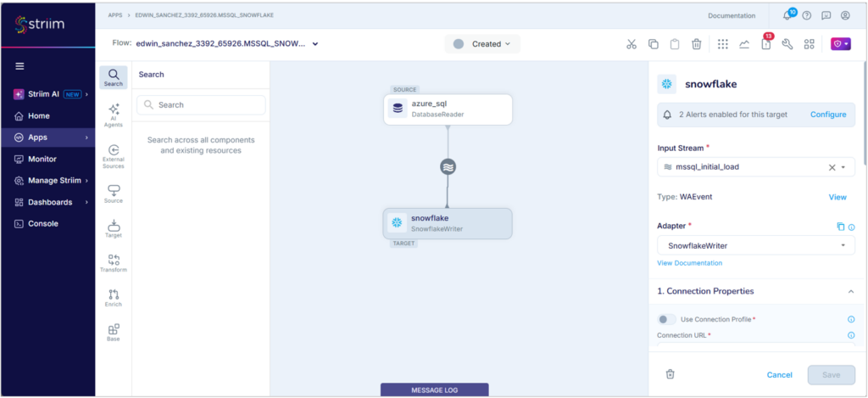Click APPS in the breadcrumb

115,15
